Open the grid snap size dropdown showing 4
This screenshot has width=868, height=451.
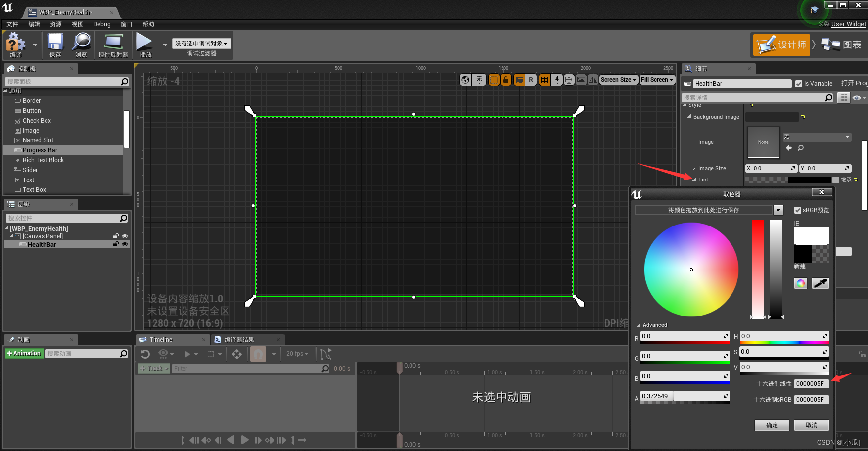pos(557,80)
